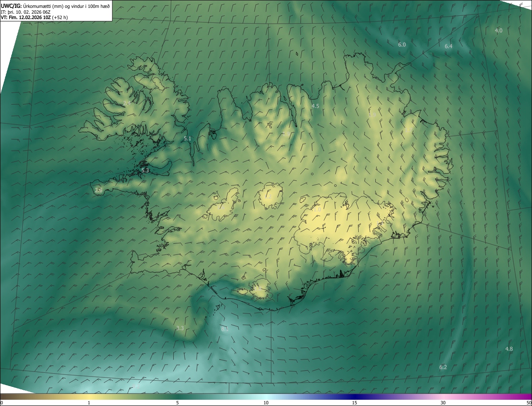
Task: Click the color scale tick label 10
Action: [x=266, y=403]
